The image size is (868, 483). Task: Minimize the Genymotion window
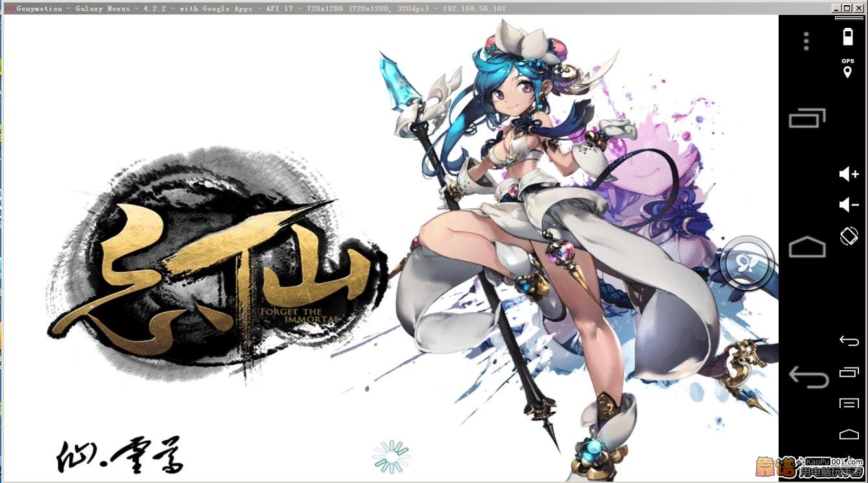click(836, 8)
